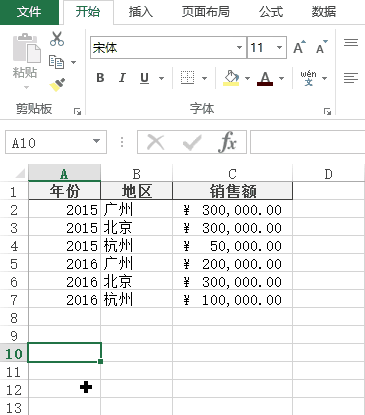Expand the fill color dropdown arrow

point(247,79)
